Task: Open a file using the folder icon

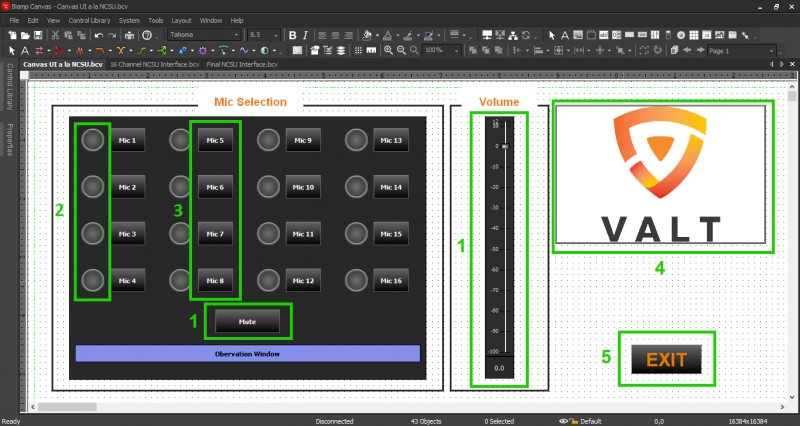Action: click(25, 35)
